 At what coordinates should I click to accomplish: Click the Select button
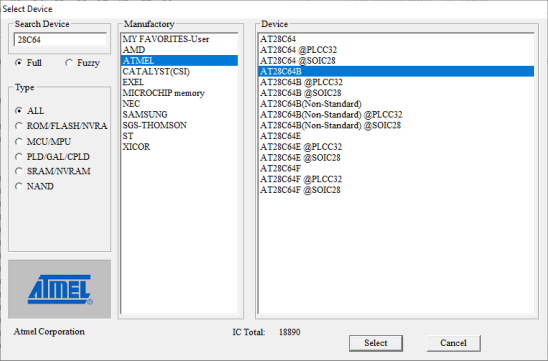(x=376, y=343)
